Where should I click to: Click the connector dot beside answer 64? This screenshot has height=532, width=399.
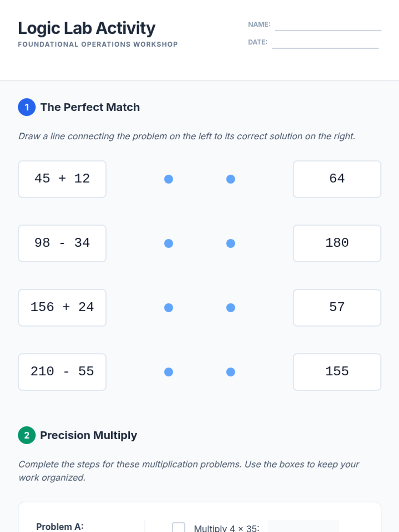231,179
